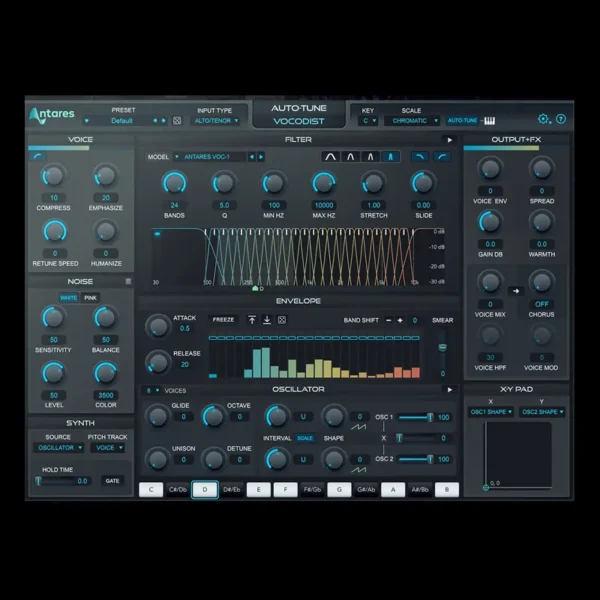Open the X axis OSC1 SHAPE dropdown
Viewport: 600px width, 600px height.
pos(491,412)
